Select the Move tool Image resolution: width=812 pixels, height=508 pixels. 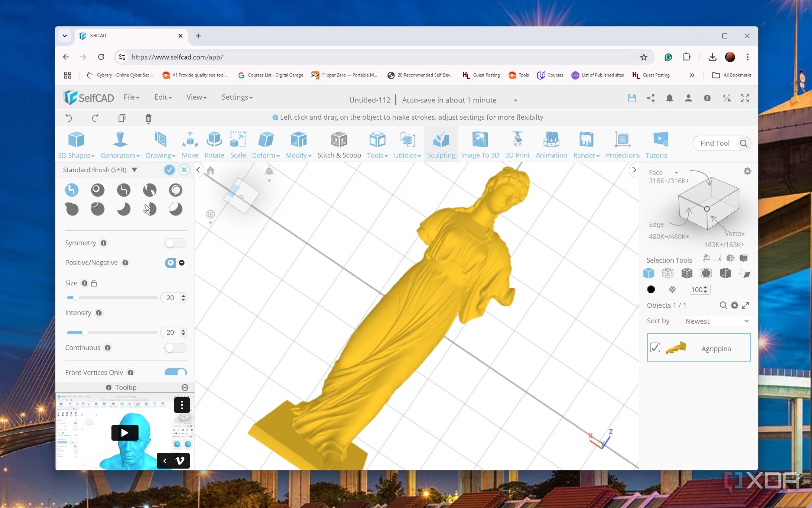pyautogui.click(x=190, y=145)
